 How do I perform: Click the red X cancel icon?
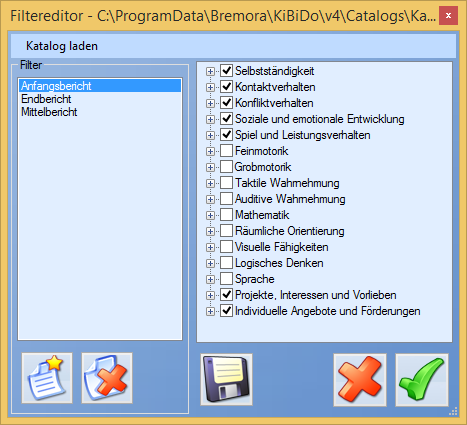click(360, 380)
